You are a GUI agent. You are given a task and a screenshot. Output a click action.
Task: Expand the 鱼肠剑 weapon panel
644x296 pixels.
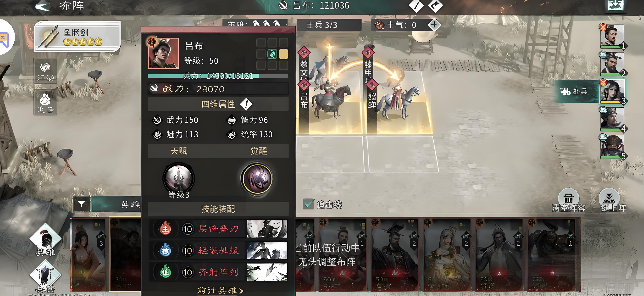pyautogui.click(x=77, y=36)
